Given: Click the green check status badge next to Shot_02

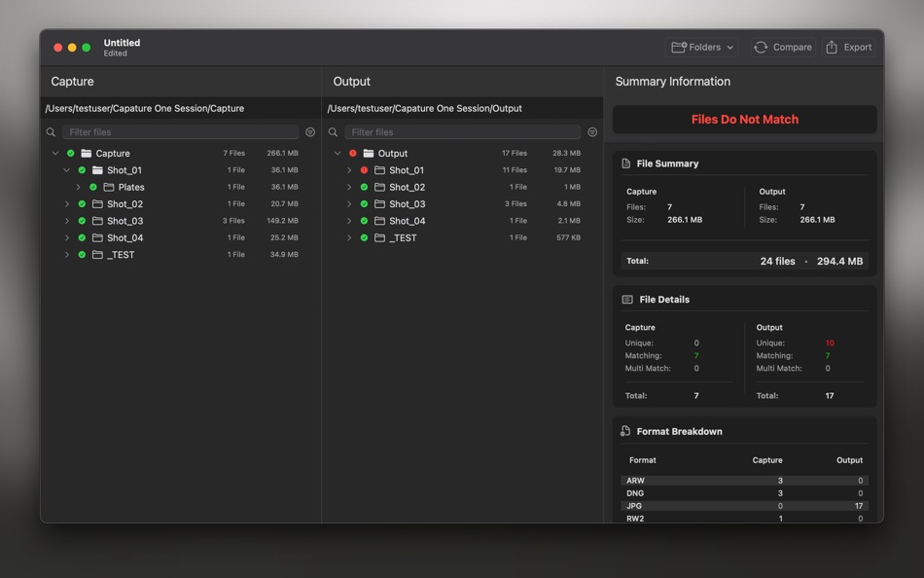Looking at the screenshot, I should pyautogui.click(x=81, y=203).
